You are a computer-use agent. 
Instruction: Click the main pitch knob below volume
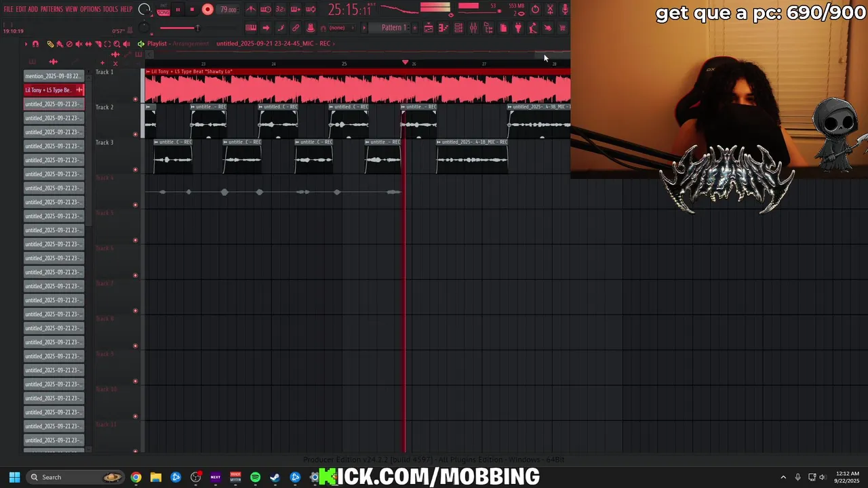(144, 28)
